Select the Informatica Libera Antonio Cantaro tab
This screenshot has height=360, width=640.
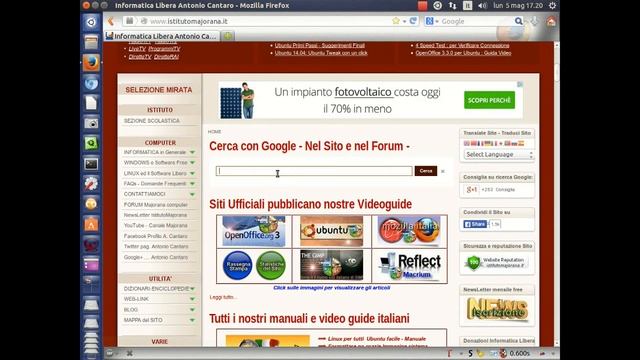pos(162,36)
